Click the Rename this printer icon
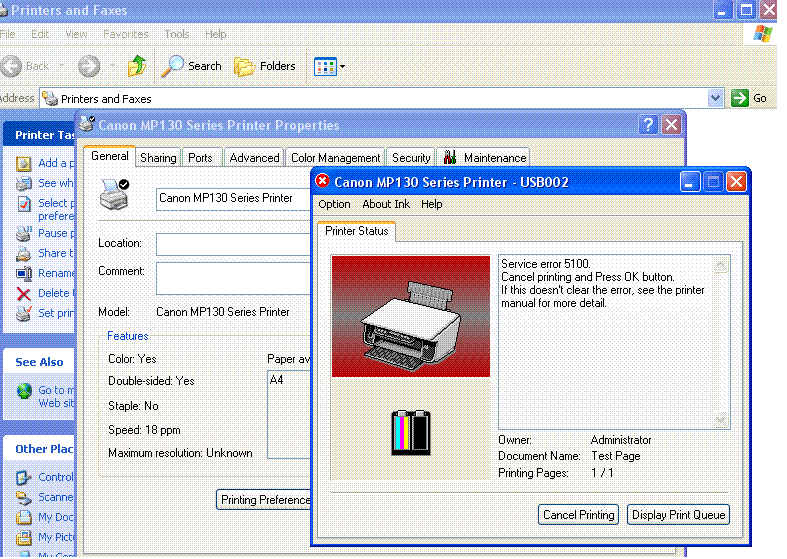The height and width of the screenshot is (559, 787). (24, 273)
